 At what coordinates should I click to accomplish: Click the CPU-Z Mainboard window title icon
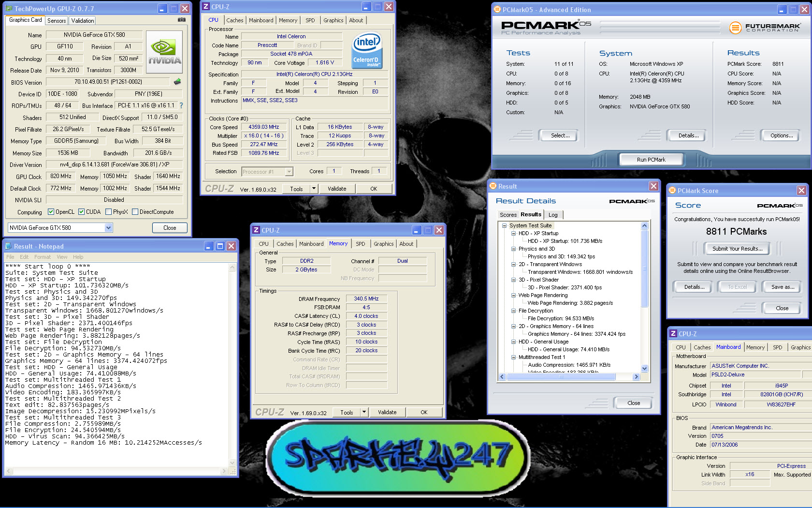pyautogui.click(x=673, y=334)
